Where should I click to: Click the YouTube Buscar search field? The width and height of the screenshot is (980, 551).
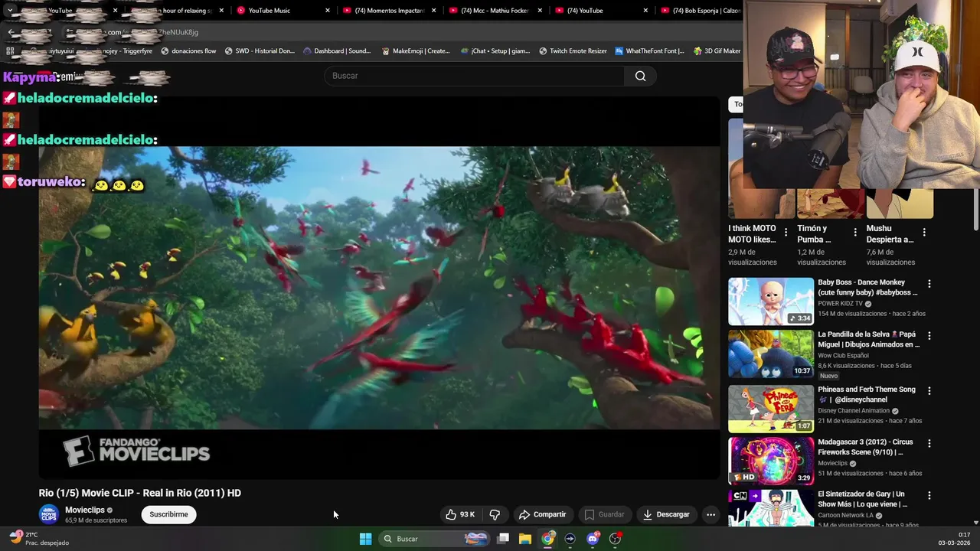(475, 76)
